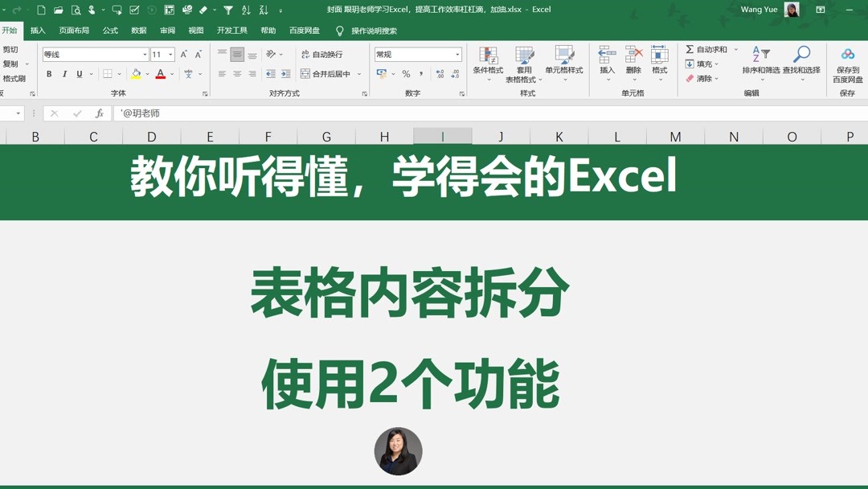
Task: Open the fill color dropdown arrow
Action: 147,75
